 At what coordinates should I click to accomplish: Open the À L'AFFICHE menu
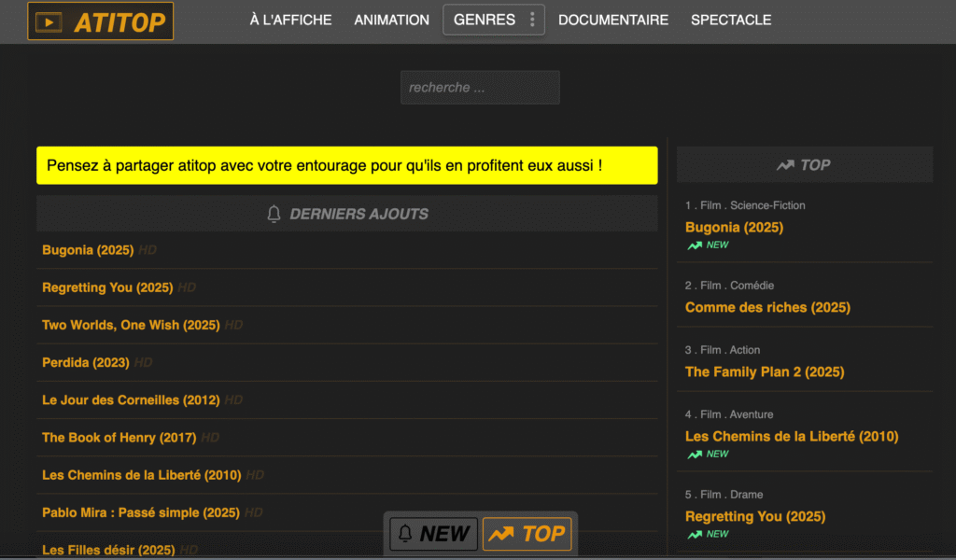(290, 19)
